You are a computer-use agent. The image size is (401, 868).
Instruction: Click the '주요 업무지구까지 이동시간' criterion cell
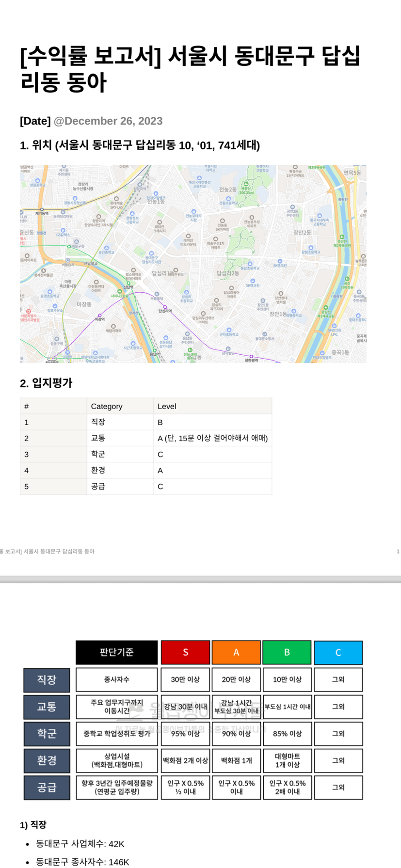116,707
